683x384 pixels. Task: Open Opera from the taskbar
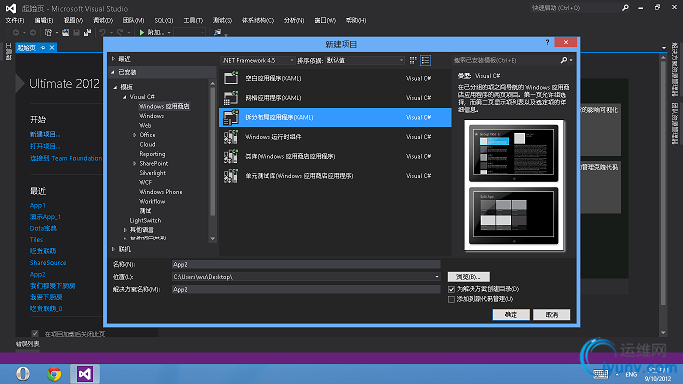(x=23, y=374)
